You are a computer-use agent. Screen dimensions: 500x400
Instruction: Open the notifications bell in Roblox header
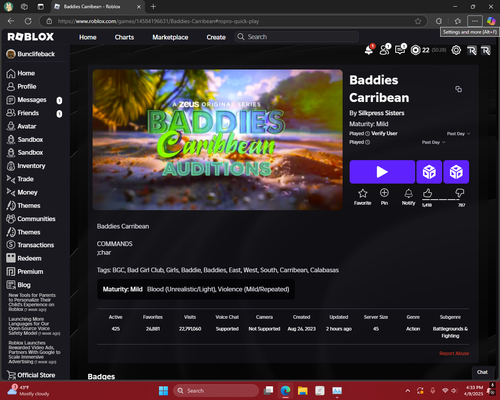(x=369, y=50)
